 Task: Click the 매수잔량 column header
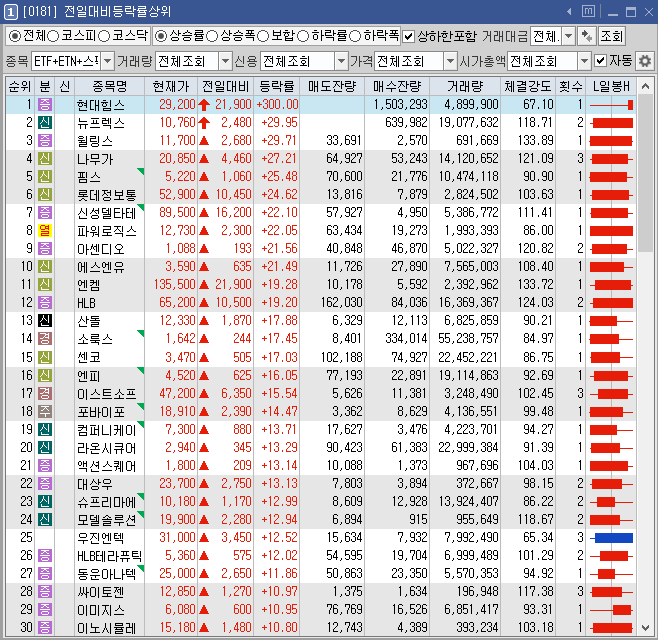coord(397,86)
